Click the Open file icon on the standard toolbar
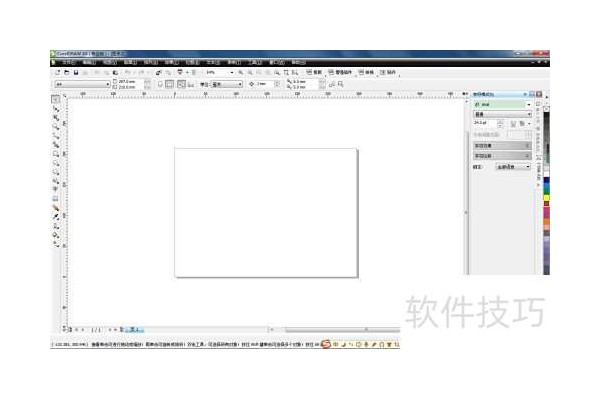This screenshot has height=400, width=600. 67,72
